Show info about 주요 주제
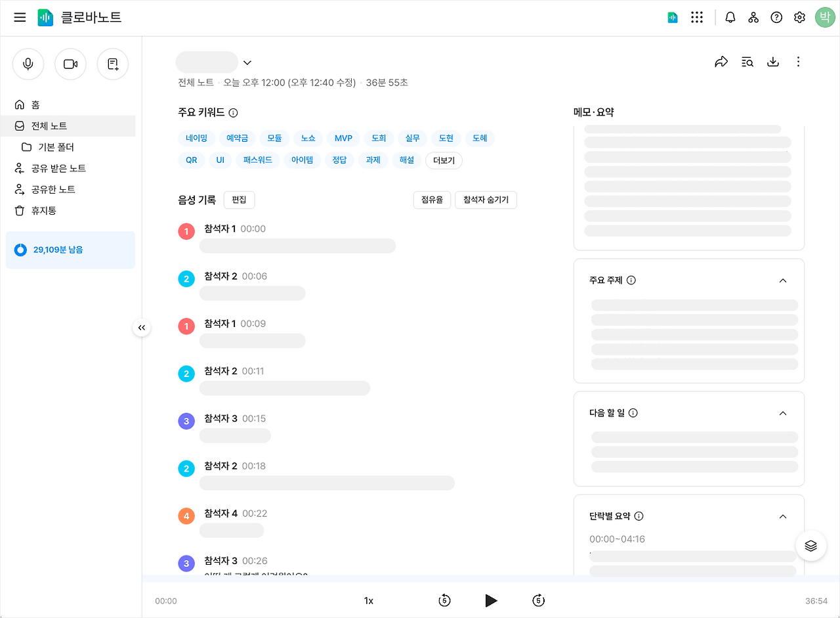This screenshot has height=618, width=840. coord(631,280)
